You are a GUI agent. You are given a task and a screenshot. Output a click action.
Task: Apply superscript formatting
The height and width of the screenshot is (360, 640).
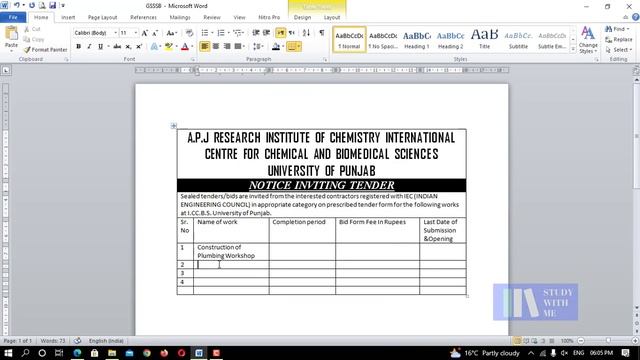139,47
